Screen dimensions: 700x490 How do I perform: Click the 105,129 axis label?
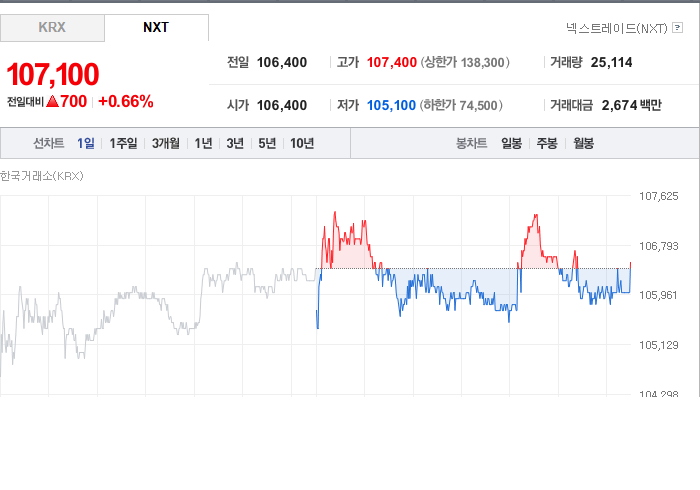click(658, 345)
